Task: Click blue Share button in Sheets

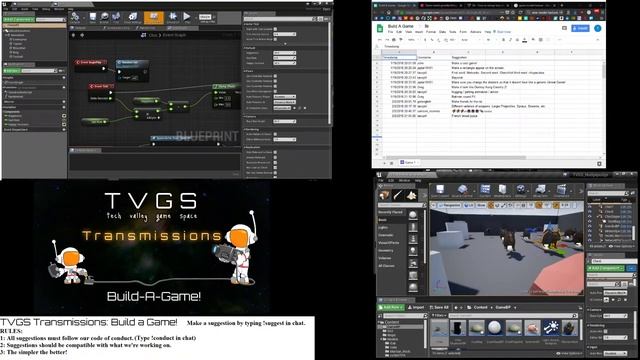Action: pyautogui.click(x=580, y=28)
